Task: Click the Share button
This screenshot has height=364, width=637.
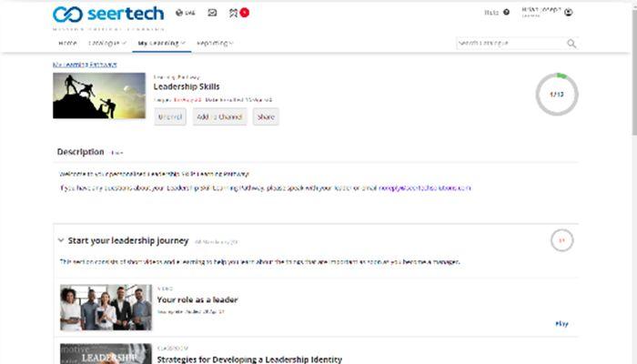Action: 266,116
